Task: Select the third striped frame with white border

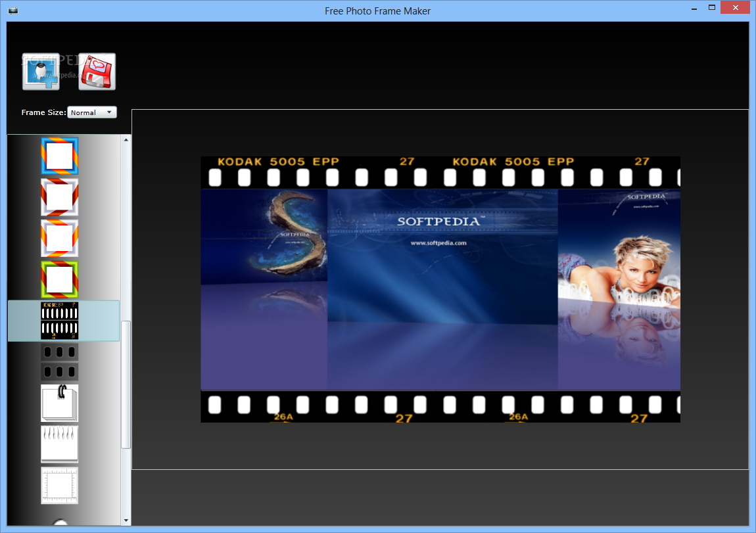Action: point(60,238)
